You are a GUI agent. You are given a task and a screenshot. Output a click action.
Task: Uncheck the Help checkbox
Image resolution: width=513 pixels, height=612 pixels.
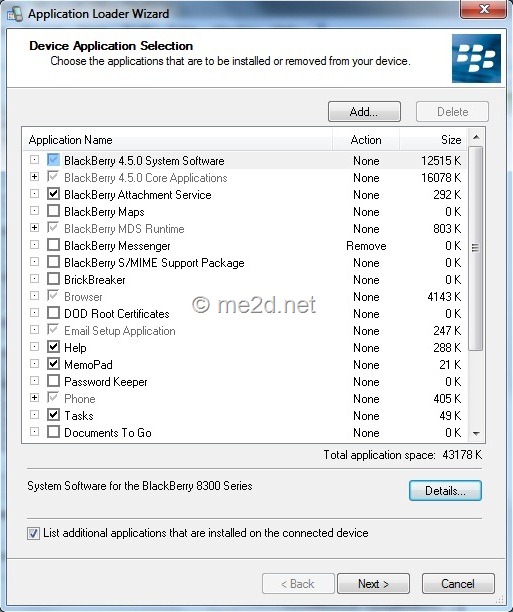tap(53, 347)
